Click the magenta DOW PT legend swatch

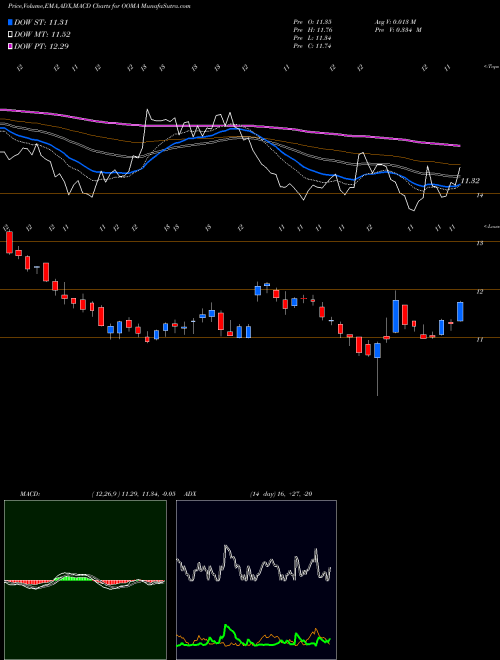10,46
